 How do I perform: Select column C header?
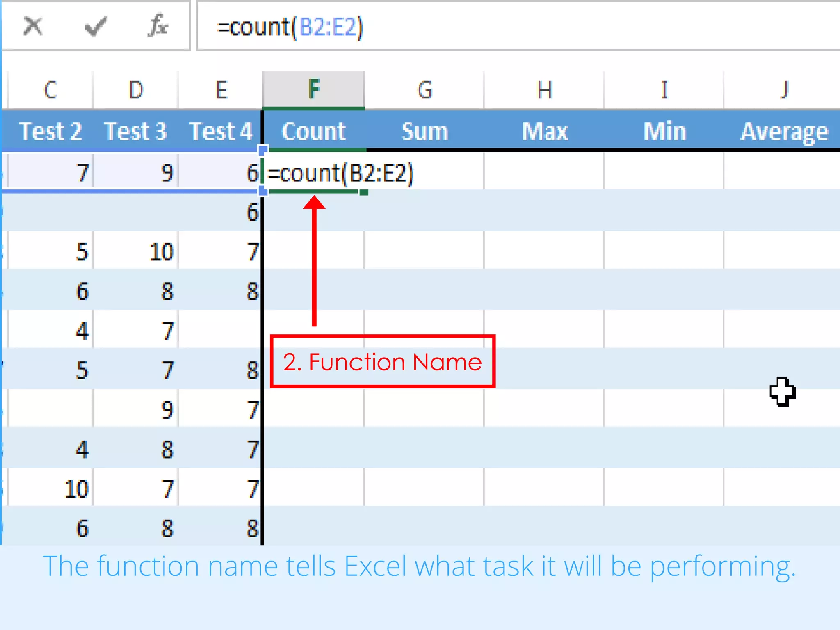(50, 90)
